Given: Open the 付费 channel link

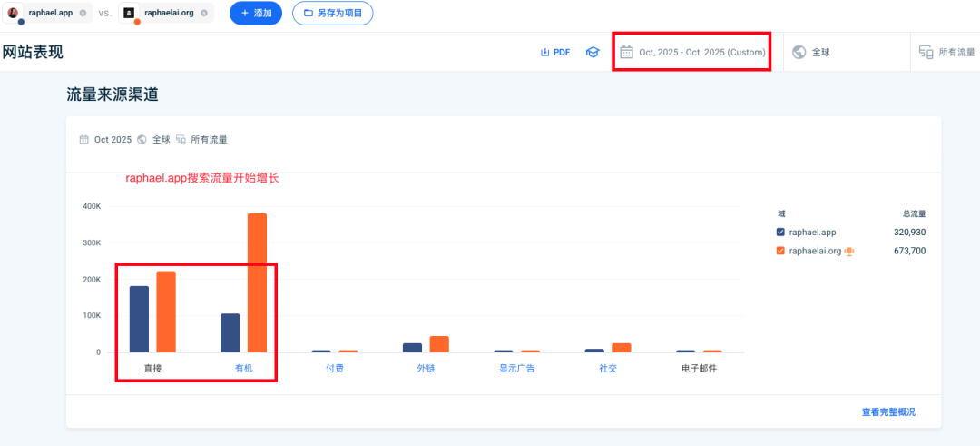Looking at the screenshot, I should [334, 369].
